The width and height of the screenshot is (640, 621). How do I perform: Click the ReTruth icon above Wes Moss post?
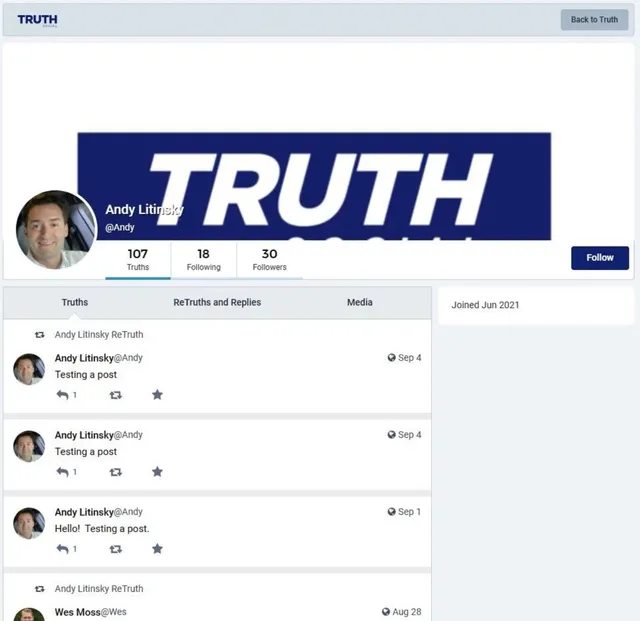coord(40,589)
